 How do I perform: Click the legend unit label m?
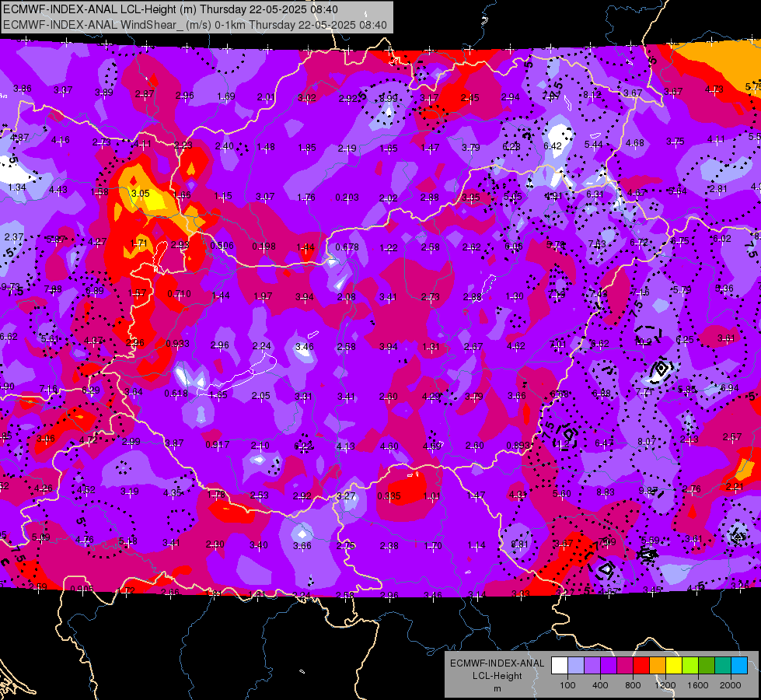click(x=497, y=689)
